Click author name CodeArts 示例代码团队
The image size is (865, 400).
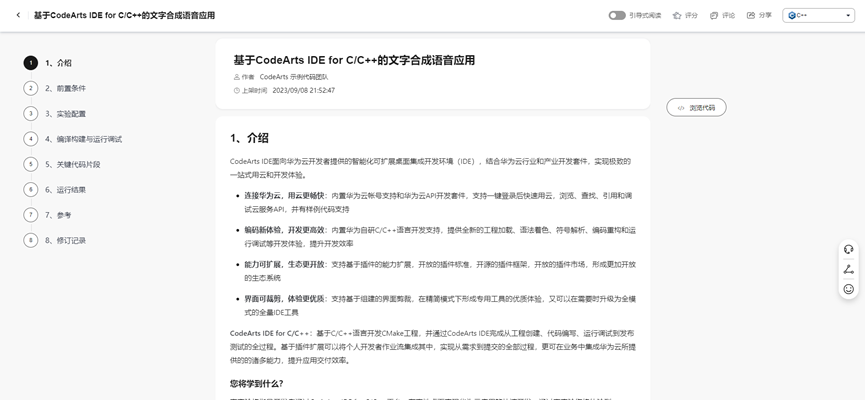click(293, 77)
